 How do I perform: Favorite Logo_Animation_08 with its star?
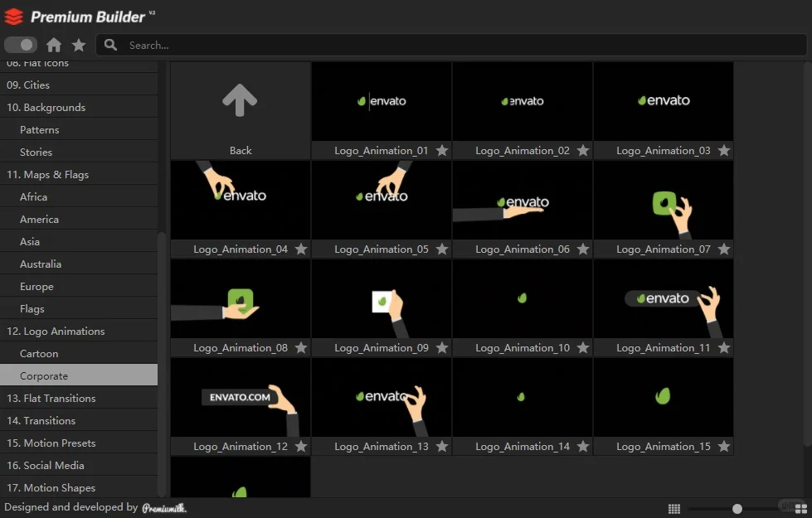(x=301, y=348)
